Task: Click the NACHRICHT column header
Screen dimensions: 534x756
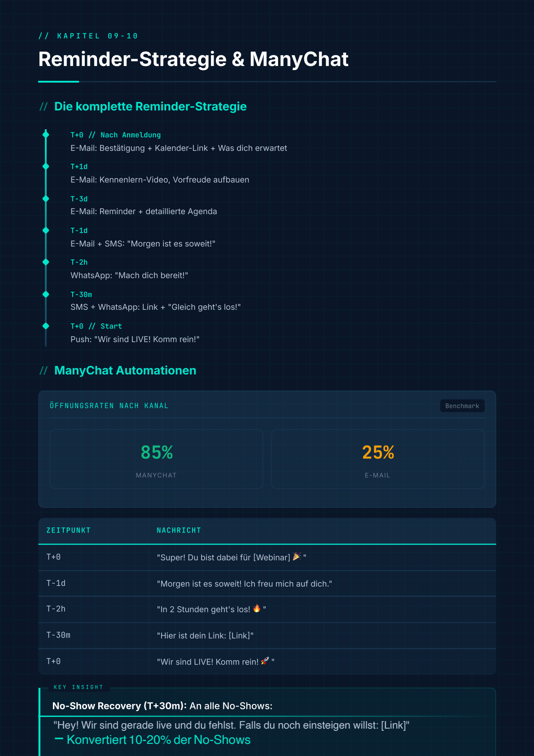Action: pyautogui.click(x=179, y=530)
